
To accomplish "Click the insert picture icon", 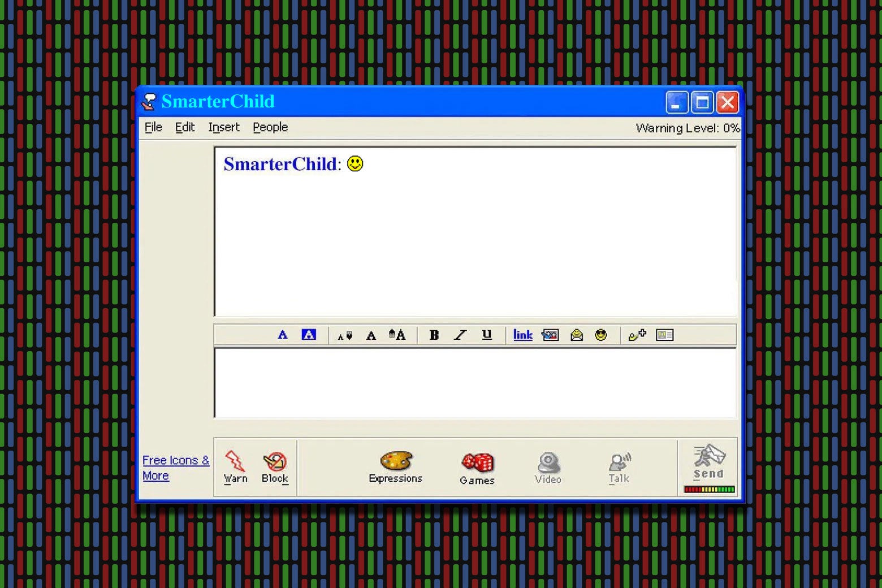I will pos(550,335).
